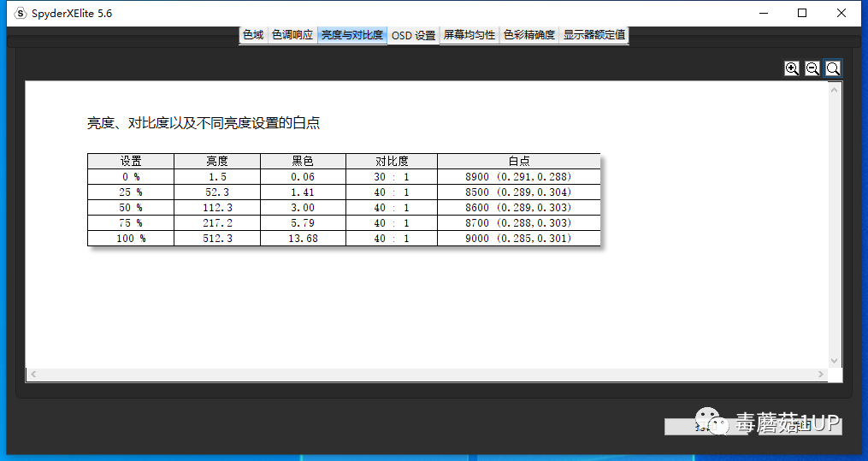Click the 25 % setting cell

(131, 192)
